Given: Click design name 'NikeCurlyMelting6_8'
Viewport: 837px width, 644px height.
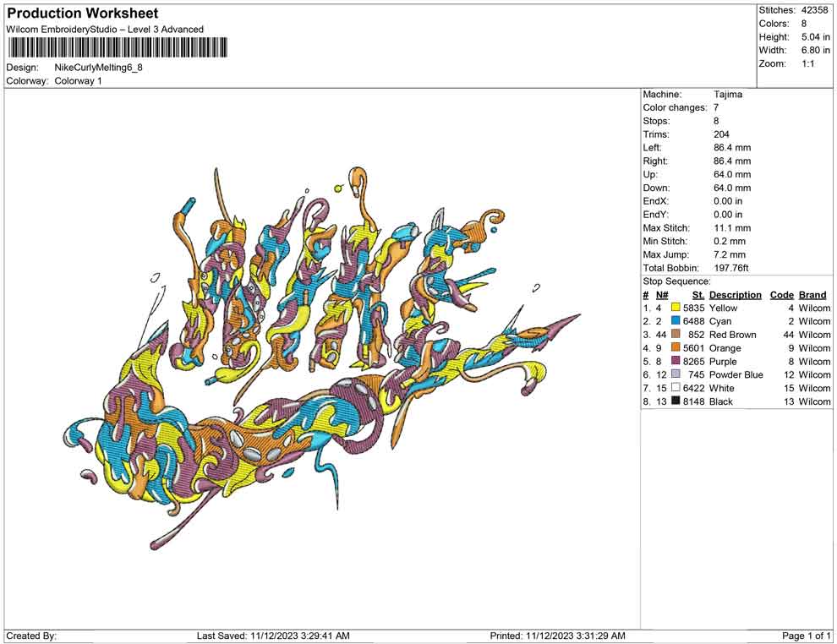Looking at the screenshot, I should [99, 68].
